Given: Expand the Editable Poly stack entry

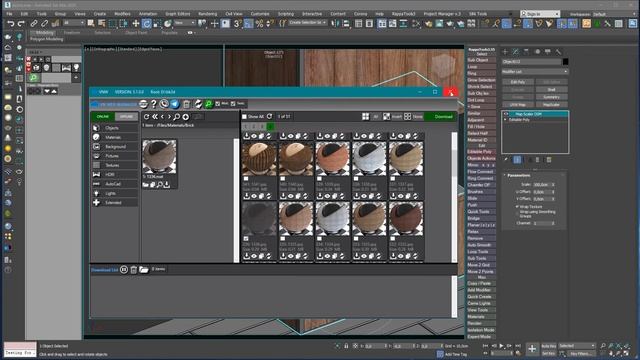Looking at the screenshot, I should point(506,120).
